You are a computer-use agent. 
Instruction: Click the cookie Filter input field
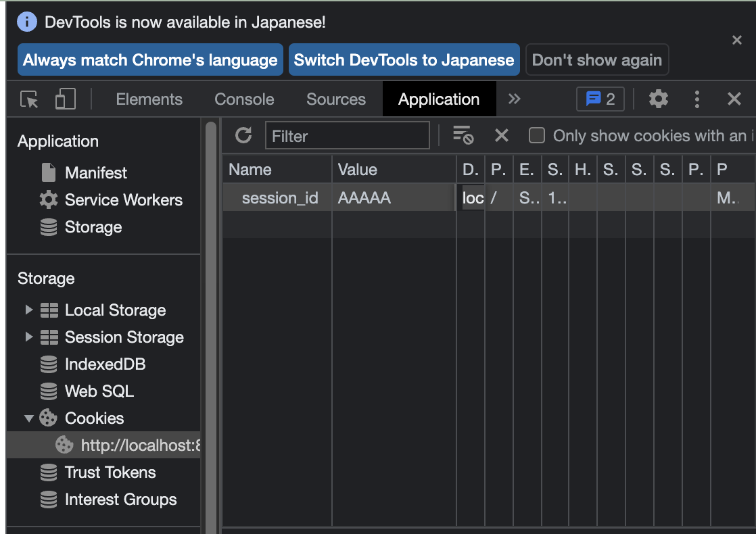(347, 136)
